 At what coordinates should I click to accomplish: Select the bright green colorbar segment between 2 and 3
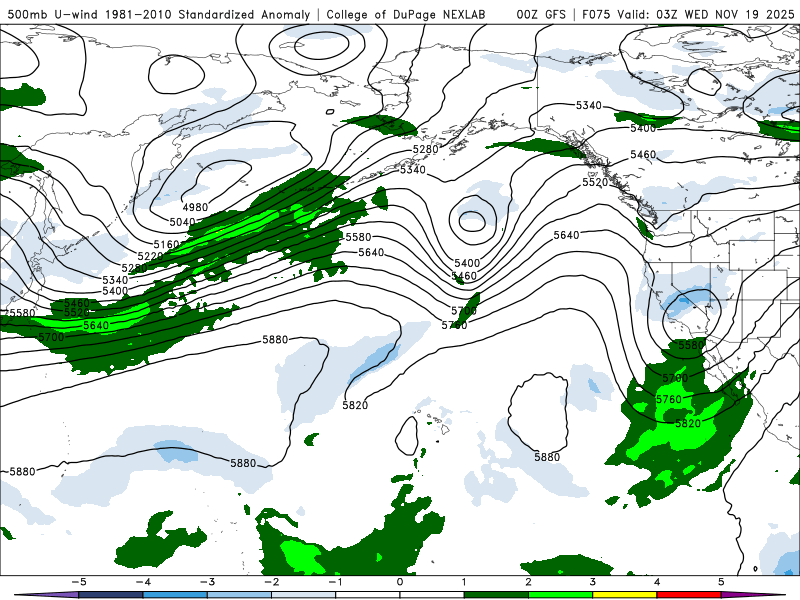coord(561,595)
